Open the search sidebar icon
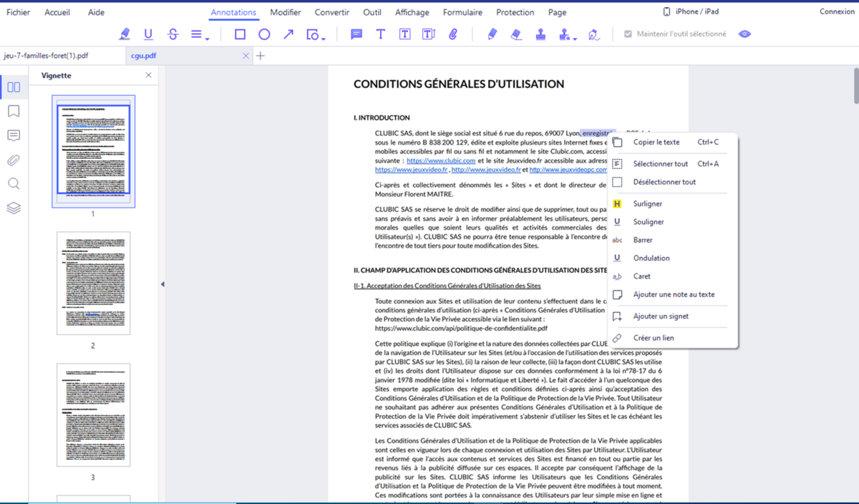The height and width of the screenshot is (504, 859). pyautogui.click(x=14, y=184)
